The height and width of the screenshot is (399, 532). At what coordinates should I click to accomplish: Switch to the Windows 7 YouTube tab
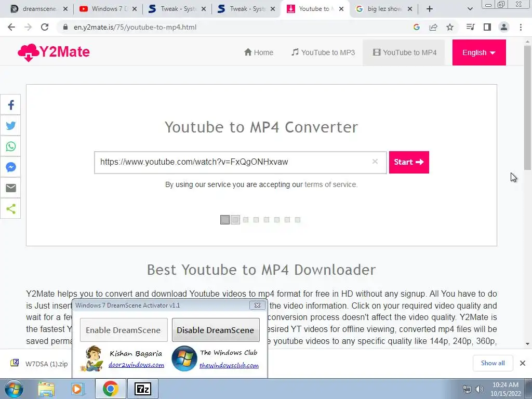coord(108,9)
